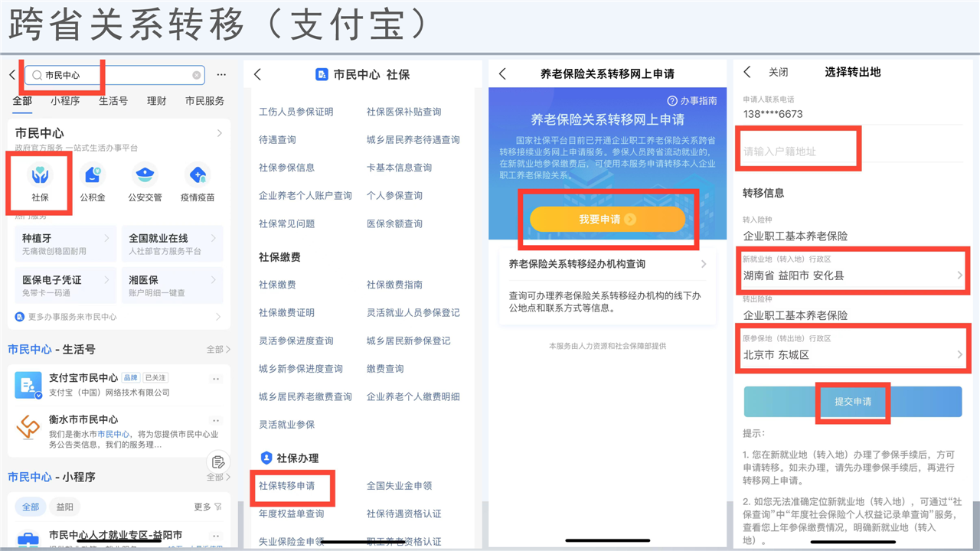Expand 原参保地 (转出地) 行政区 selector
The height and width of the screenshot is (551, 980).
click(851, 354)
